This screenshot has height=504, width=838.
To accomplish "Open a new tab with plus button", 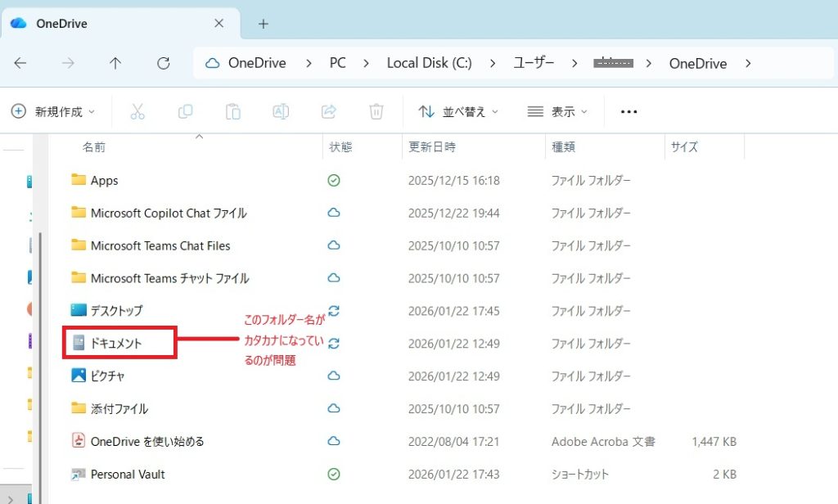I will 263,24.
